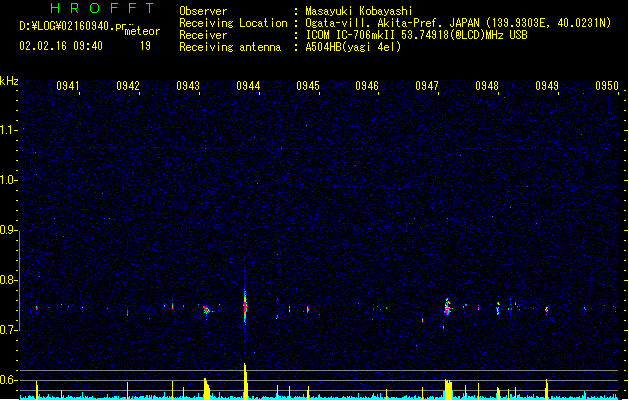Click the 0.6 kHz axis label

pos(9,380)
